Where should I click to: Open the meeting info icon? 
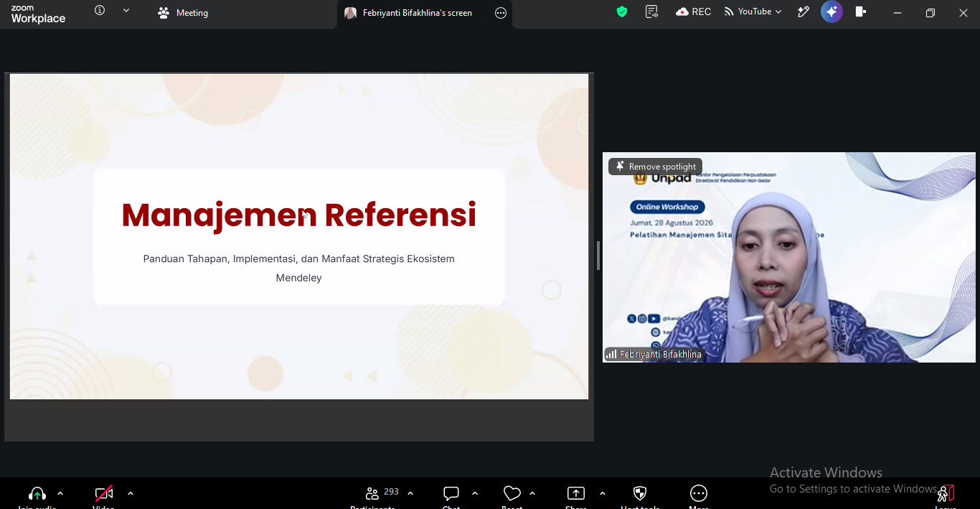100,11
